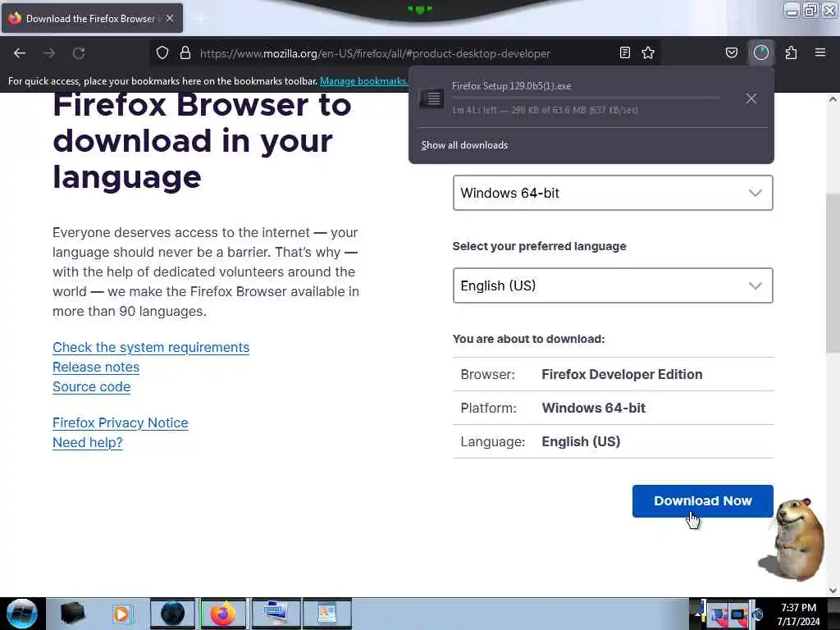Click the Manage bookmarks link
This screenshot has height=630, width=840.
[364, 81]
